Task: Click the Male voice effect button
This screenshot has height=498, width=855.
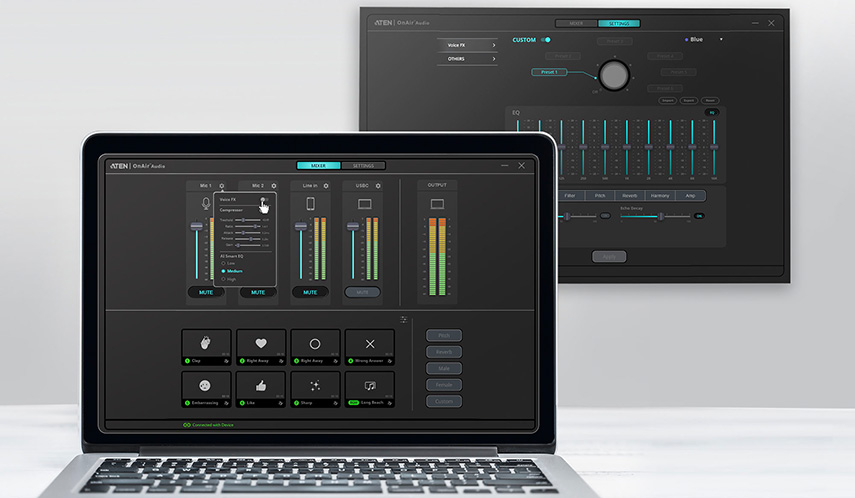Action: [444, 368]
